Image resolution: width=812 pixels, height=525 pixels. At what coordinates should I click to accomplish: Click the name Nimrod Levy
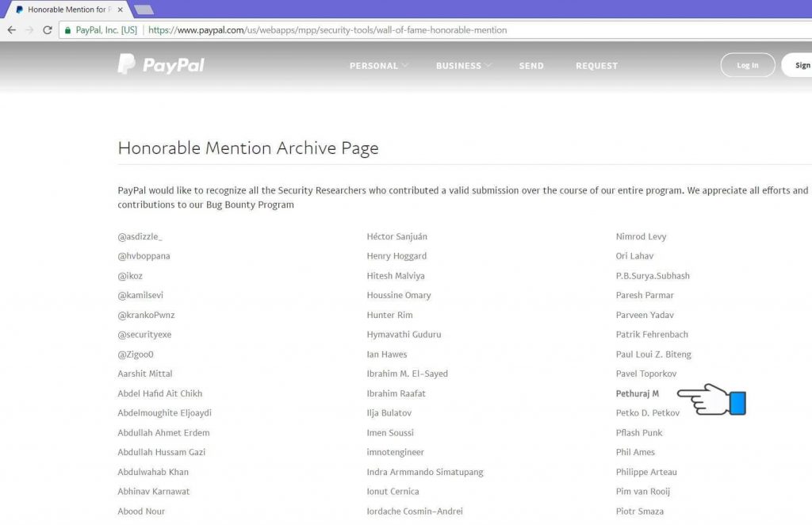[641, 236]
